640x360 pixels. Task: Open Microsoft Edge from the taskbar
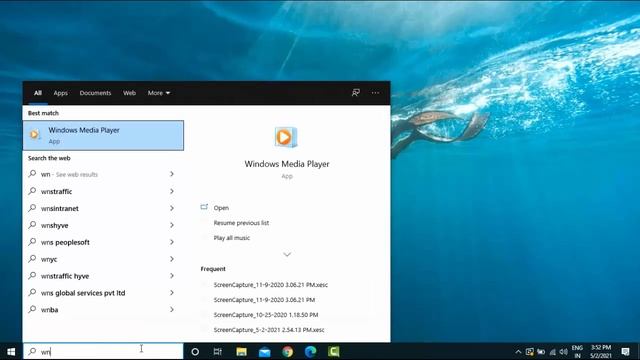click(311, 351)
